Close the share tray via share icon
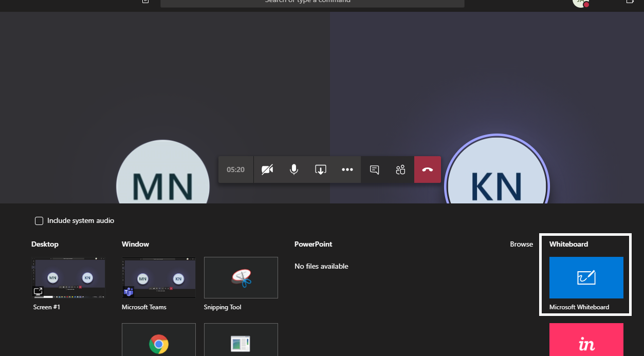The width and height of the screenshot is (644, 356). [x=321, y=170]
